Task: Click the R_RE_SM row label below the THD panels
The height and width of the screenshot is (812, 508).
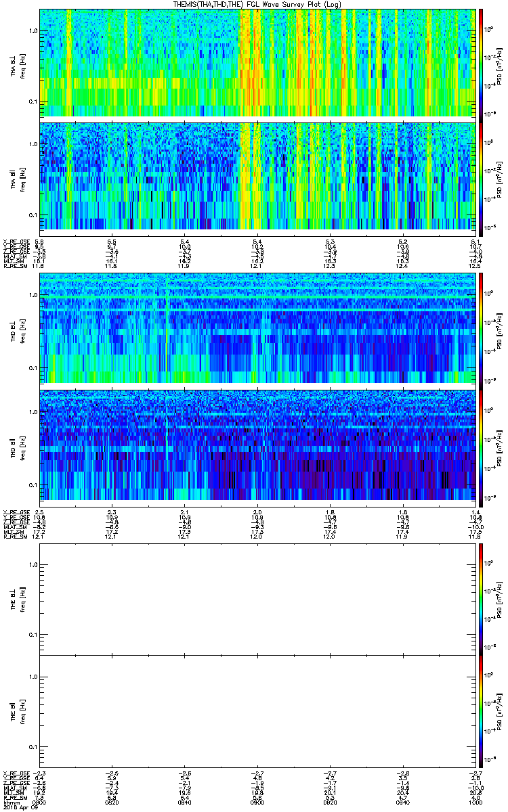Action: point(14,537)
